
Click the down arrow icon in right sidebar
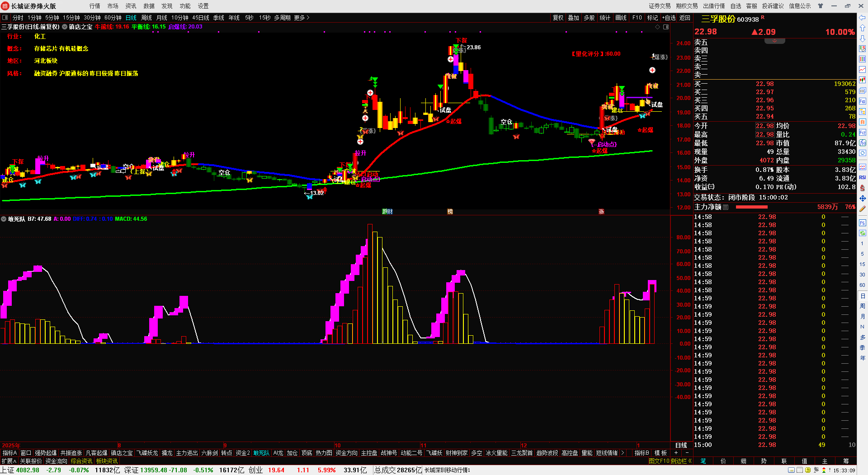[x=863, y=38]
